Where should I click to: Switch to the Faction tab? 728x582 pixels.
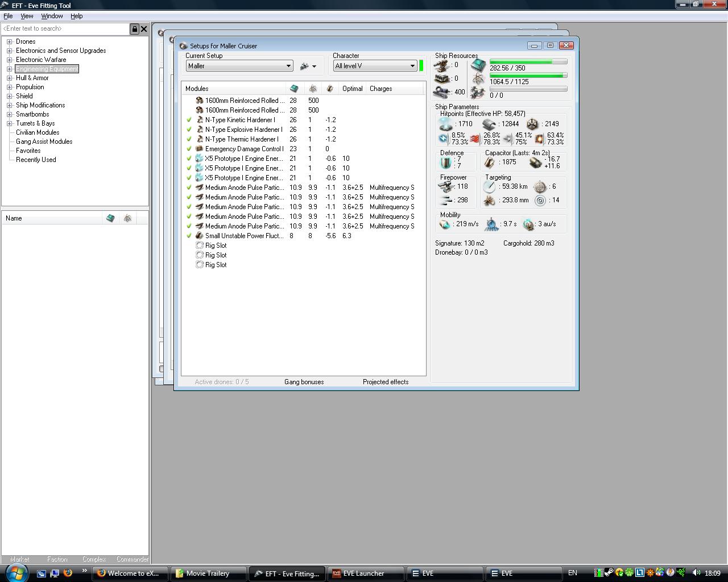tap(57, 559)
